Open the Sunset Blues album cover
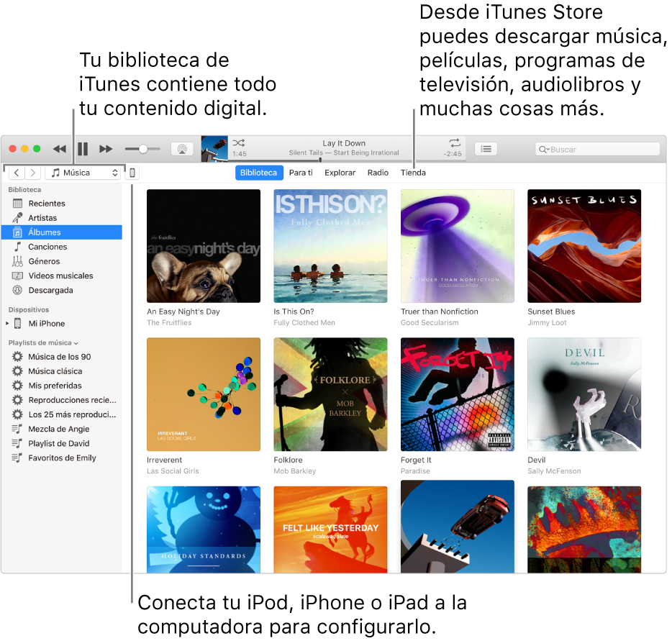Image resolution: width=672 pixels, height=641 pixels. 584,246
